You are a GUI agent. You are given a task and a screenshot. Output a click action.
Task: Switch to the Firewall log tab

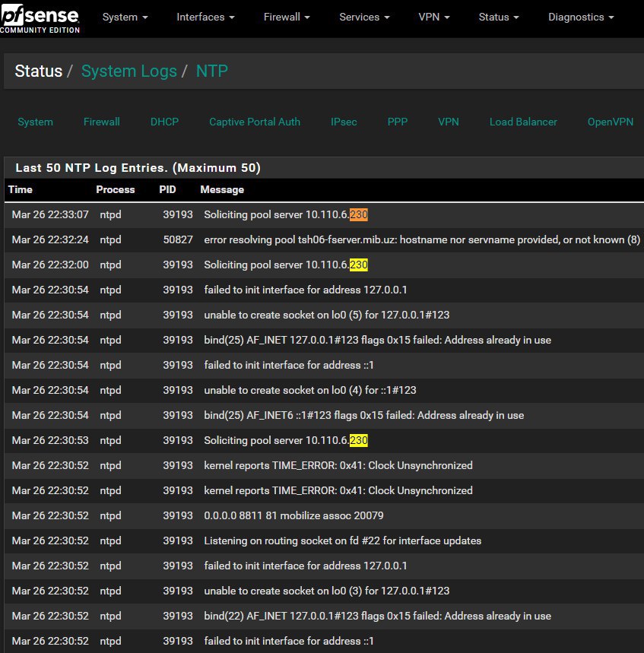coord(102,122)
